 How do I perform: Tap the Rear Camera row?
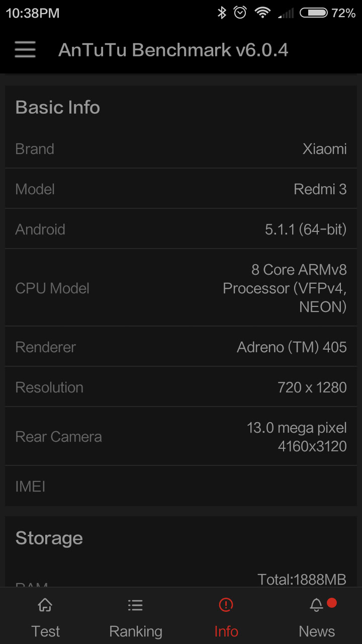point(181,437)
